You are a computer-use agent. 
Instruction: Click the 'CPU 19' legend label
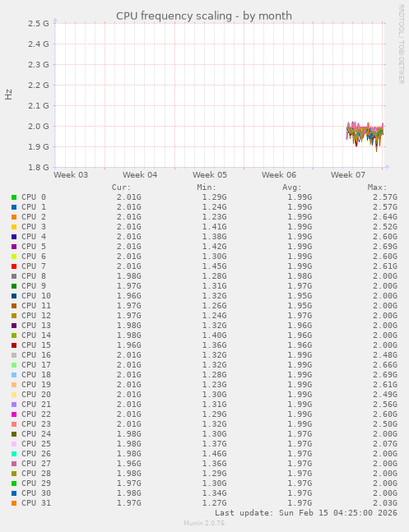(36, 385)
